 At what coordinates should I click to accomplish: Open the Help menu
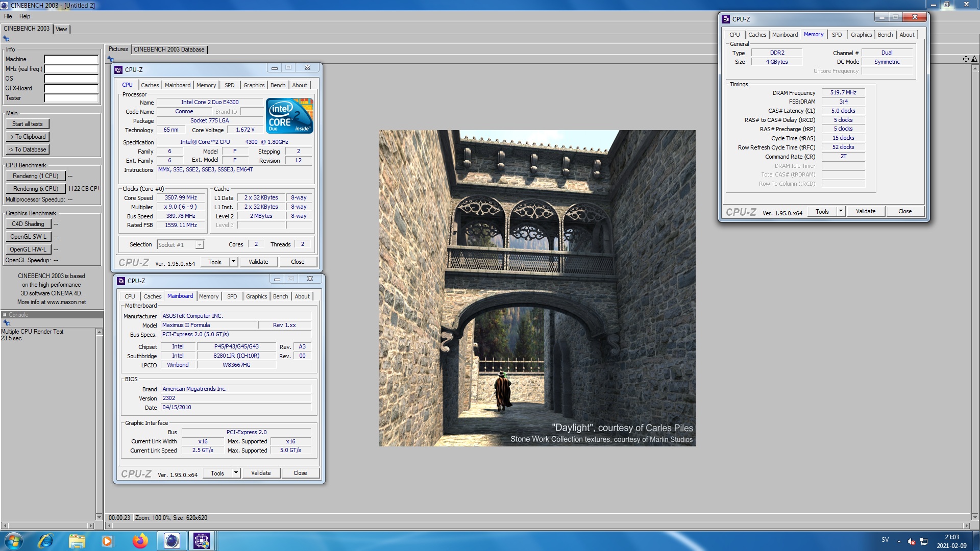24,16
